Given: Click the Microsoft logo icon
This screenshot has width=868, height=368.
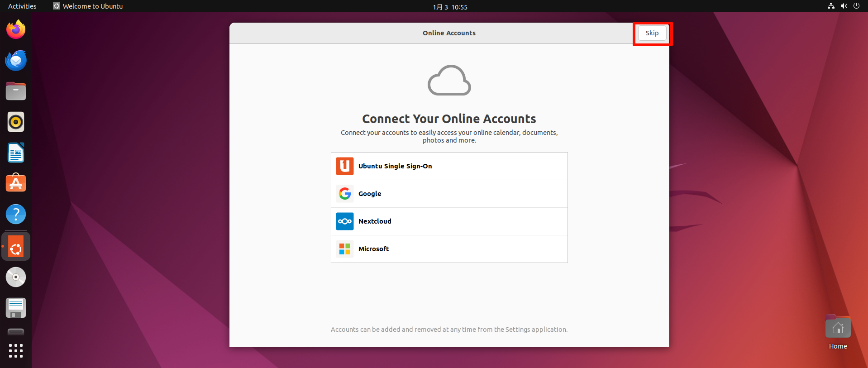Looking at the screenshot, I should click(345, 249).
